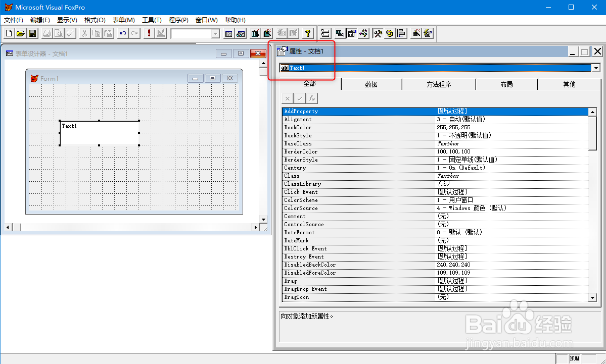Click the Form Designer vertical scroll down arrow
Screen dimensions: 606x364
[x=264, y=219]
